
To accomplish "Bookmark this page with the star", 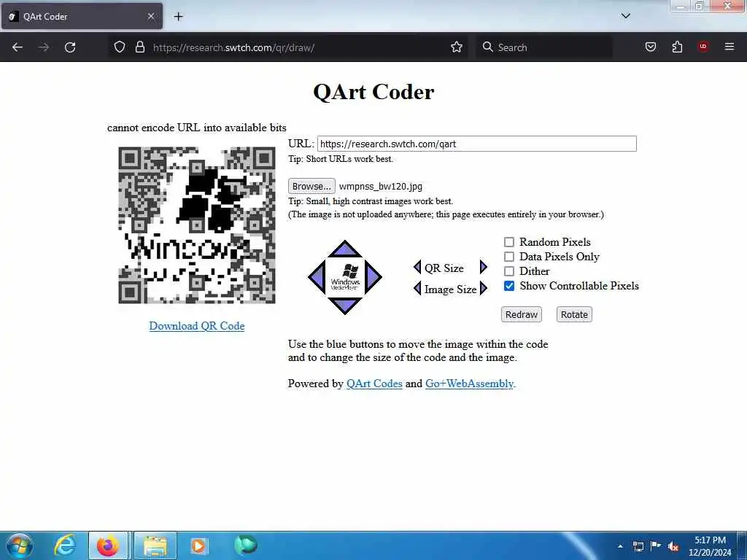I will (x=457, y=47).
